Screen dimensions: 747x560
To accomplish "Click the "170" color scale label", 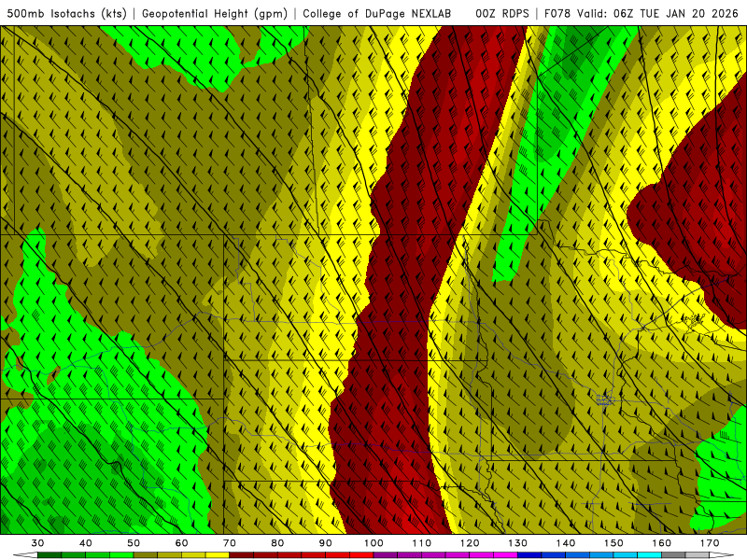I will click(710, 543).
